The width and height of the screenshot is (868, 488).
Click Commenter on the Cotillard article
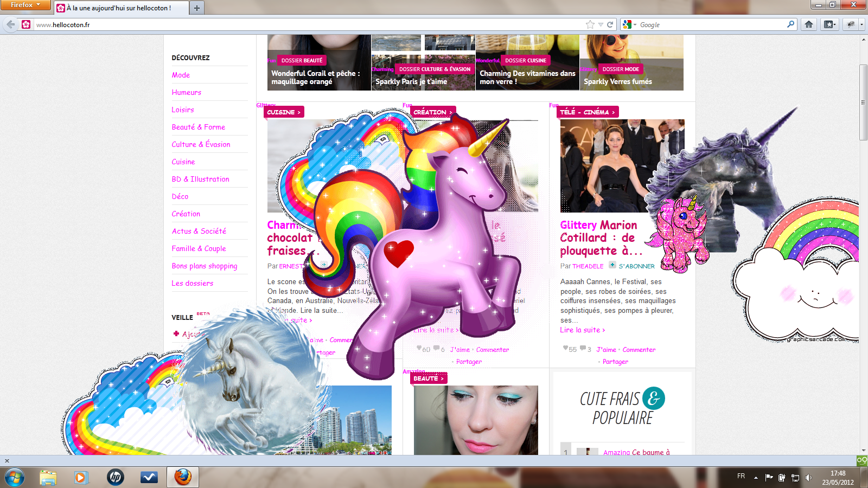(639, 350)
